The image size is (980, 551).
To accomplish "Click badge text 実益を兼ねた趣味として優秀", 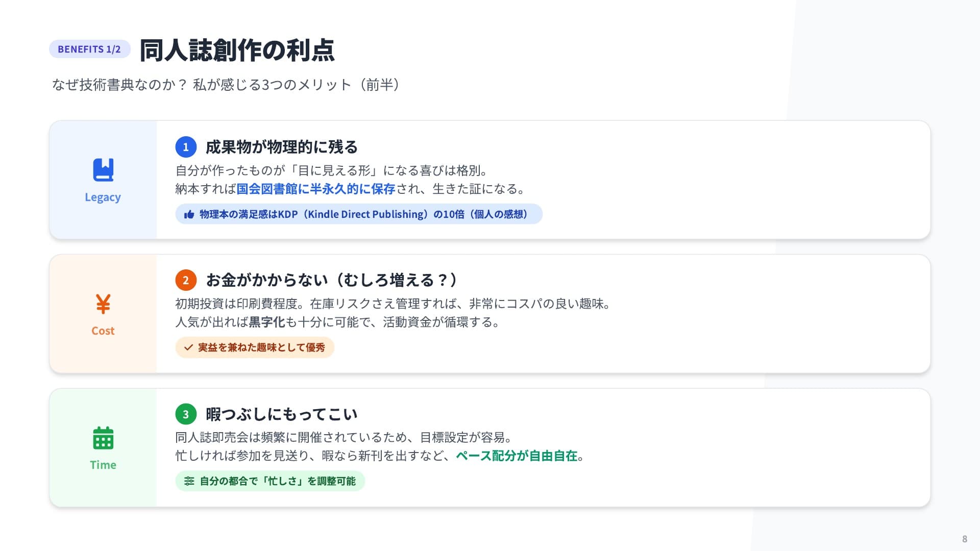I will pos(261,347).
